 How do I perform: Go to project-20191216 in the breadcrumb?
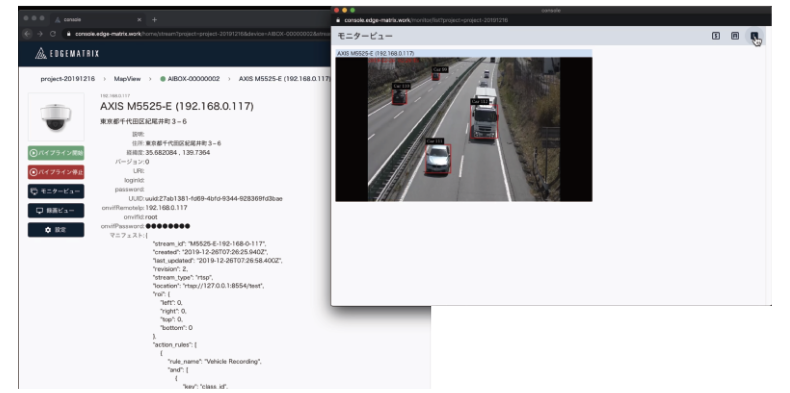click(x=68, y=79)
